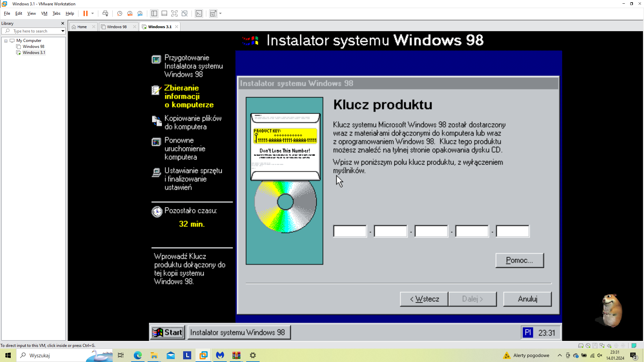Open the virtual machine's CD/DVD settings
Image resolution: width=644 pixels, height=362 pixels.
click(x=588, y=346)
